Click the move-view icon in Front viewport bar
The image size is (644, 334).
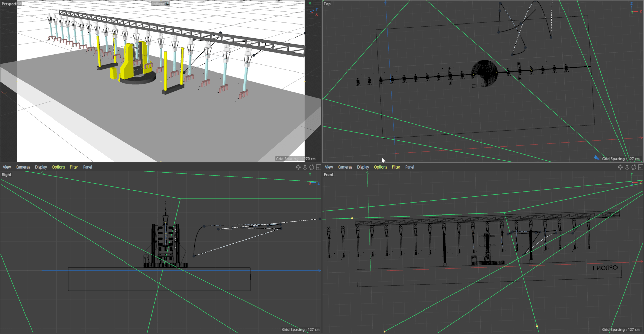click(620, 167)
